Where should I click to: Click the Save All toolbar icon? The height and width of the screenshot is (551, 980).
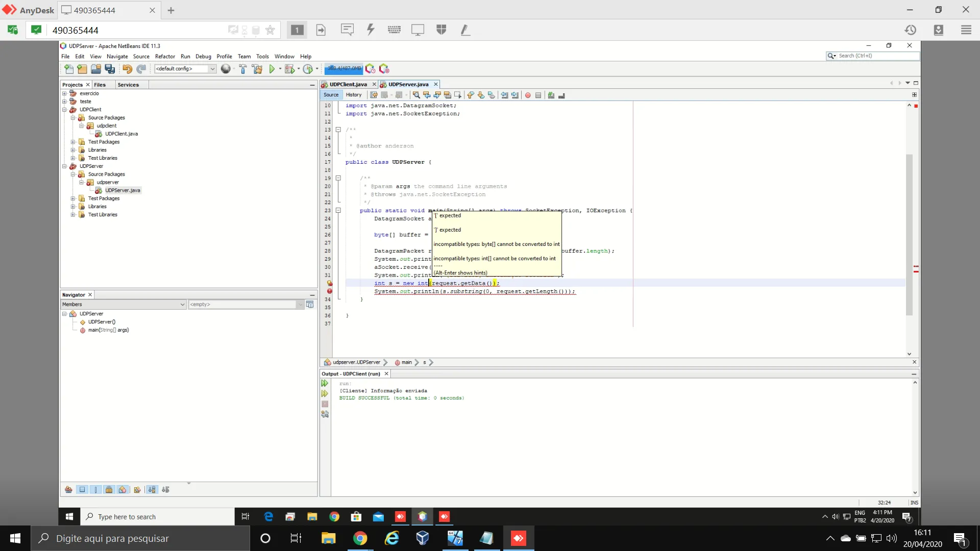tap(110, 69)
